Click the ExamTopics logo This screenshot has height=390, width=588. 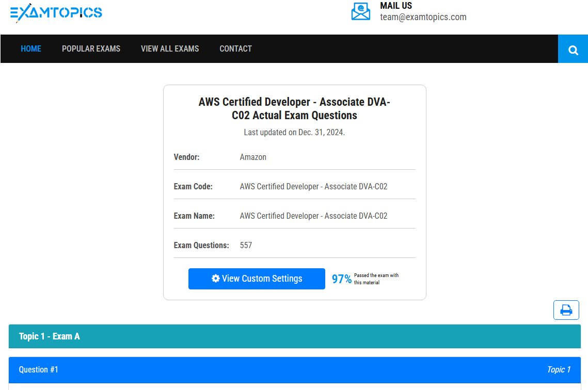pyautogui.click(x=56, y=13)
